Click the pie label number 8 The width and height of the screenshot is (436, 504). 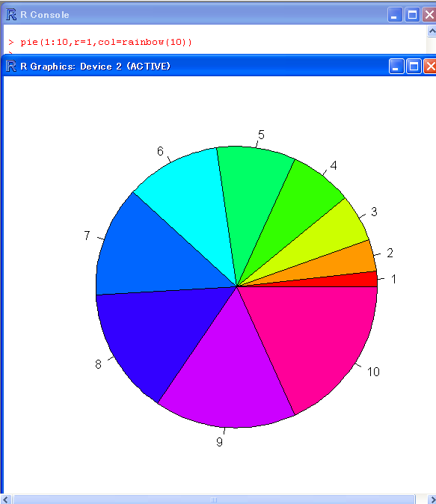click(99, 364)
